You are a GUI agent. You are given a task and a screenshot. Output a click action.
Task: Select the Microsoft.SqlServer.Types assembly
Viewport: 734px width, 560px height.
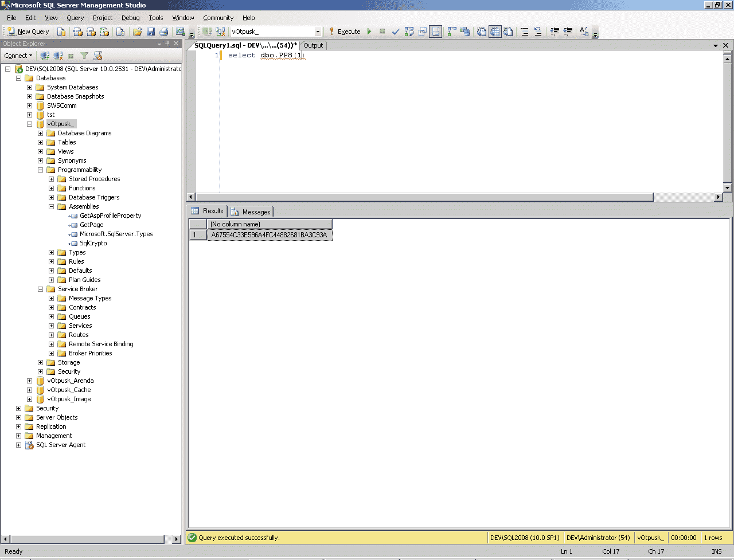pos(116,234)
